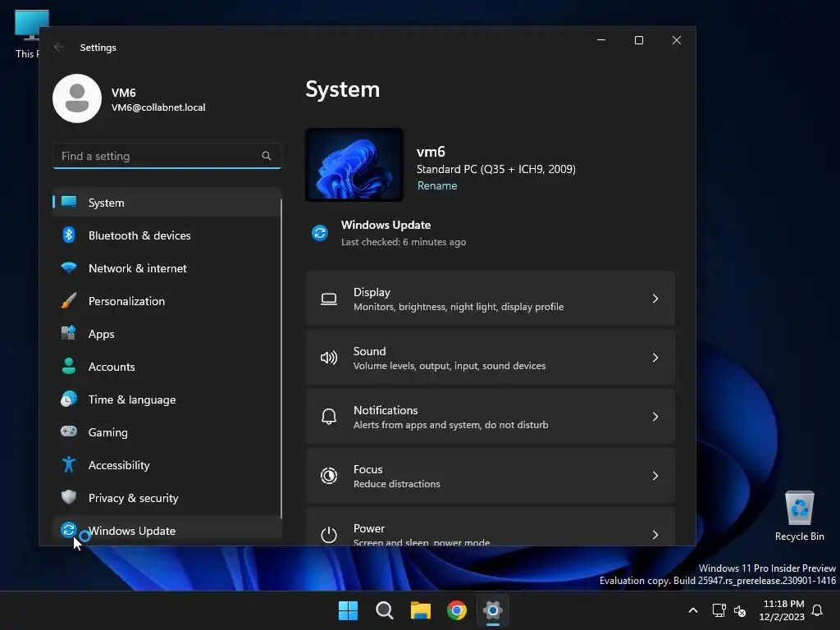Screen dimensions: 840x630
Task: Select Bluetooth & devices category
Action: [x=167, y=235]
